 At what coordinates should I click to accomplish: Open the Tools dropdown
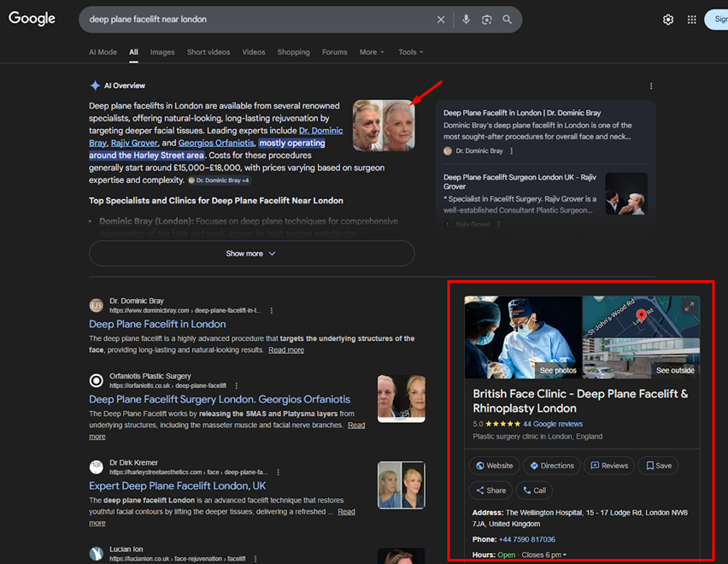(411, 52)
